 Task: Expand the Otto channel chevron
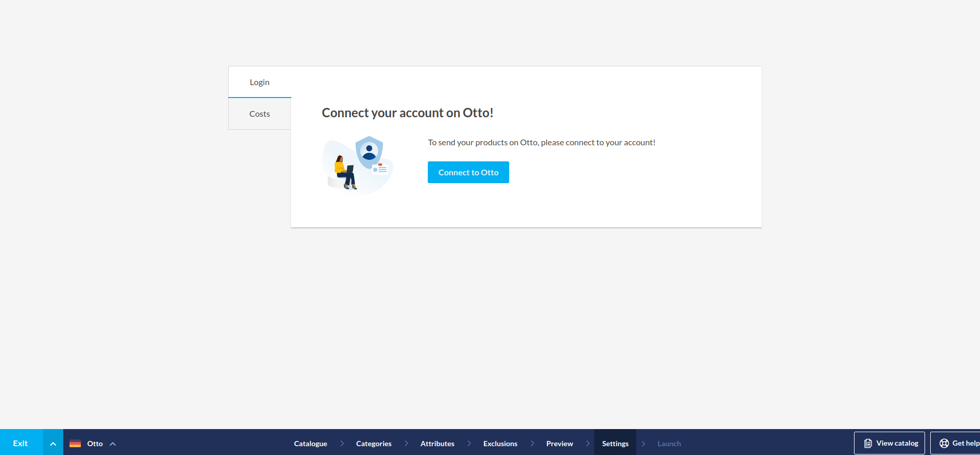tap(113, 444)
